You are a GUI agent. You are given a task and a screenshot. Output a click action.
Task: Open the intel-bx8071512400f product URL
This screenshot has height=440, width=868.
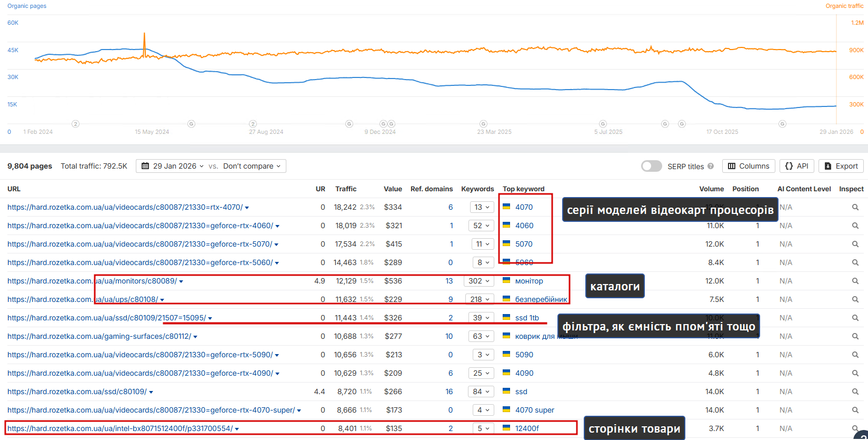point(120,428)
